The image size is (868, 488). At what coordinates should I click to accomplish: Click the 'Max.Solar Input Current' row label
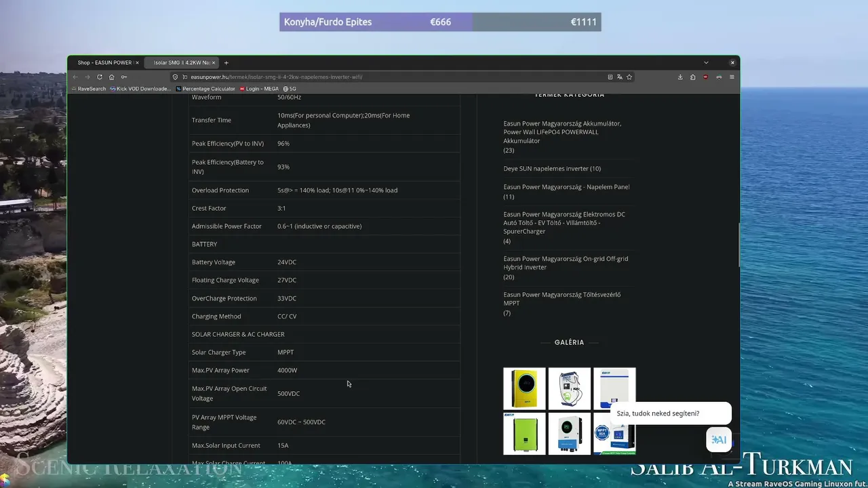226,446
